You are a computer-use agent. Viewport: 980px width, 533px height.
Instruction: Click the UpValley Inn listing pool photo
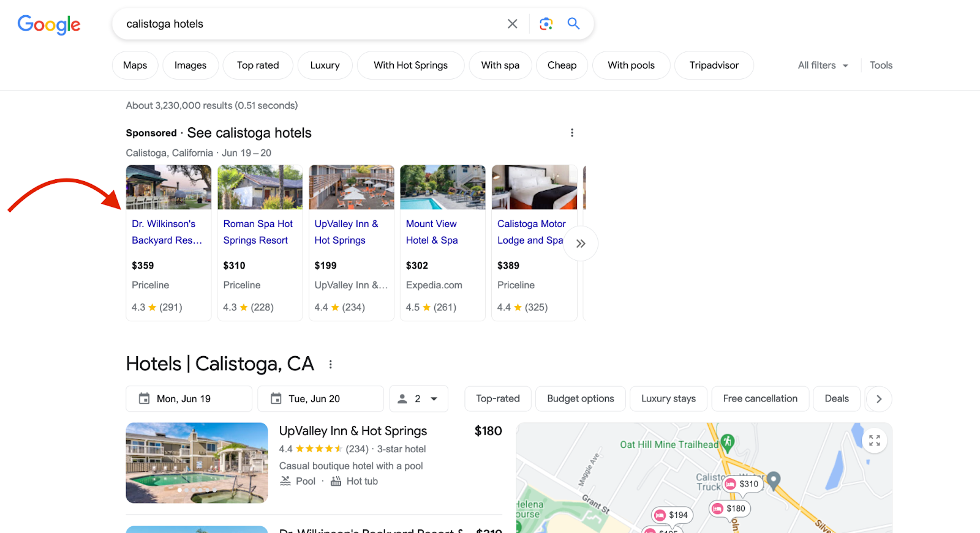197,463
